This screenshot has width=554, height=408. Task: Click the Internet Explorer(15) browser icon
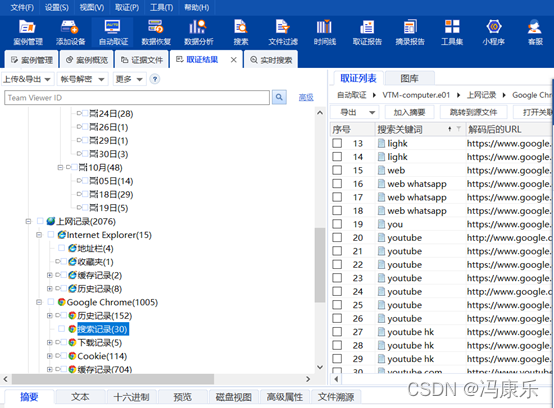pos(61,235)
